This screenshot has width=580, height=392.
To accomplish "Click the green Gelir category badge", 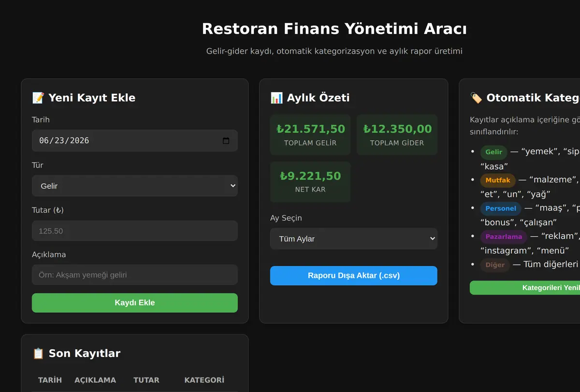I will coord(493,152).
